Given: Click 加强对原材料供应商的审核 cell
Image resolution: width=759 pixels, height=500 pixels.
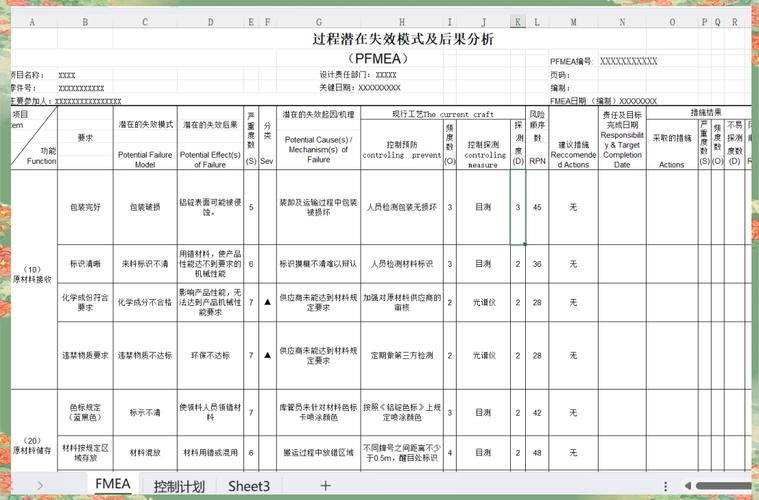Looking at the screenshot, I should pyautogui.click(x=402, y=303).
